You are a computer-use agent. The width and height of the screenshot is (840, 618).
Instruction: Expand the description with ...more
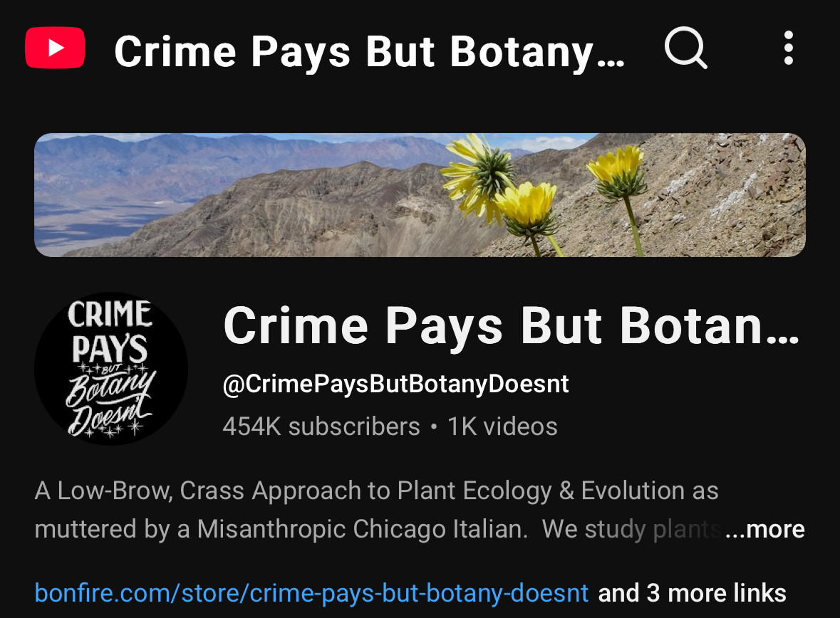765,529
